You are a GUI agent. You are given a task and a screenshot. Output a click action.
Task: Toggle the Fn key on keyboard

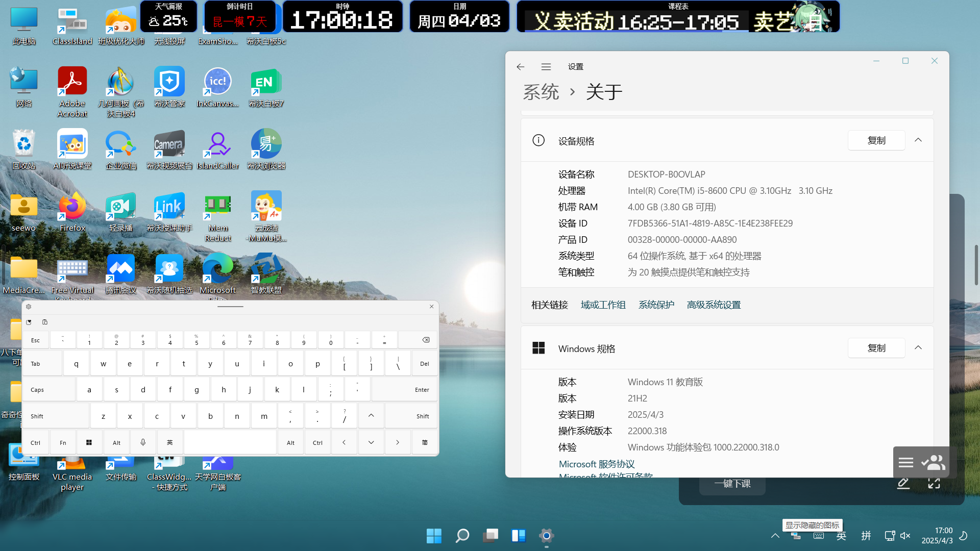(63, 443)
